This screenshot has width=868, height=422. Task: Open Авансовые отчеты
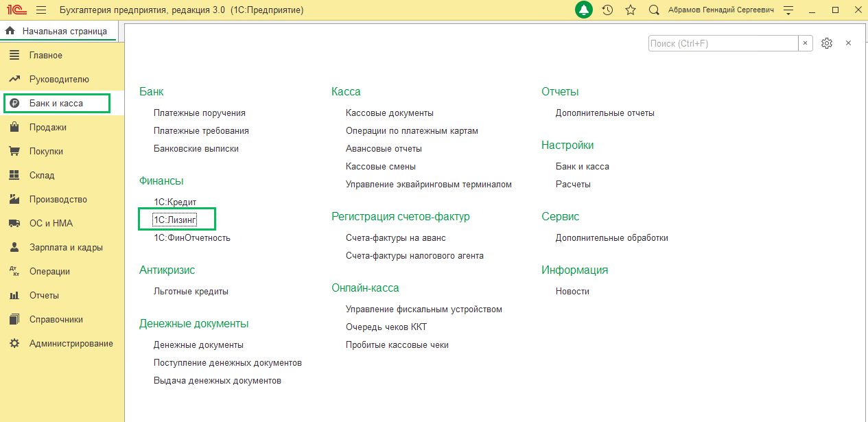[384, 149]
